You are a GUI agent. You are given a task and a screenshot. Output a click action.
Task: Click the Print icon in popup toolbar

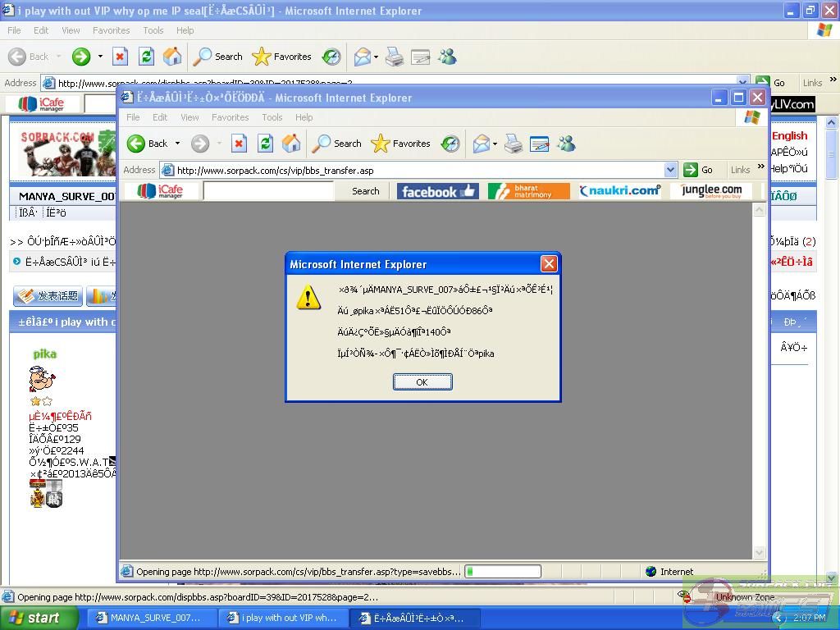pyautogui.click(x=514, y=144)
